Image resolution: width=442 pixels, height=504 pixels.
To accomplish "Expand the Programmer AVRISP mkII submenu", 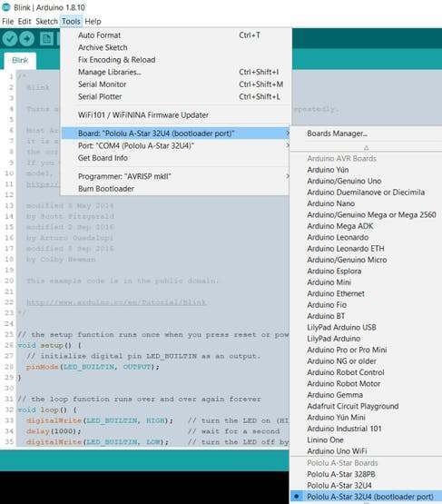I will [176, 176].
